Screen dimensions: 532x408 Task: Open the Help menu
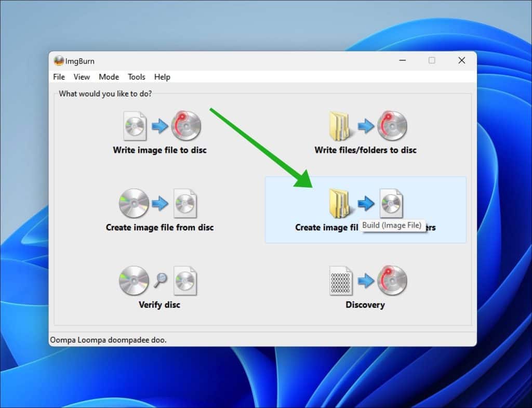[x=162, y=77]
